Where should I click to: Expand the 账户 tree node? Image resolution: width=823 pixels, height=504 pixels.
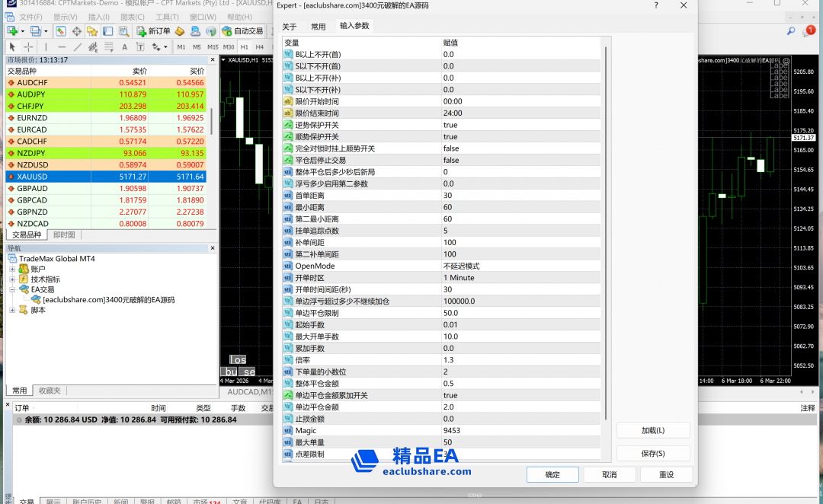pyautogui.click(x=12, y=270)
